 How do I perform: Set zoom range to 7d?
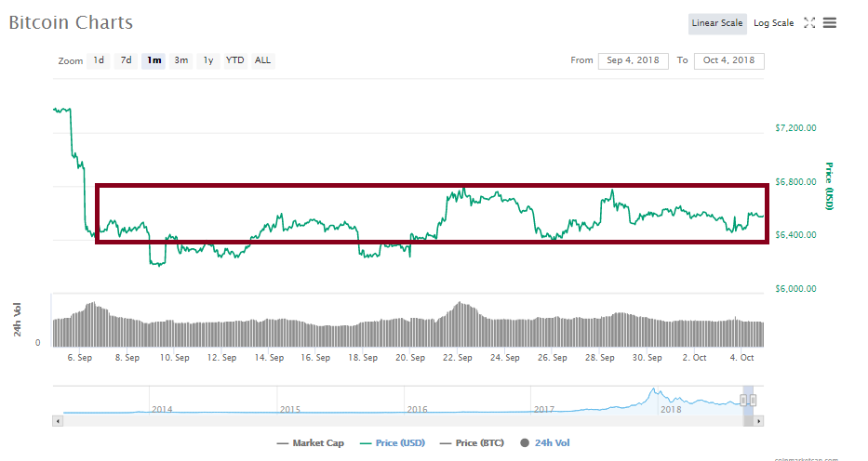click(126, 60)
